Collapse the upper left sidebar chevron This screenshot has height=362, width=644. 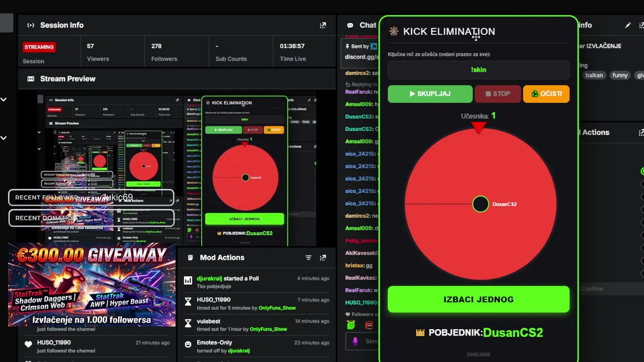[x=4, y=100]
